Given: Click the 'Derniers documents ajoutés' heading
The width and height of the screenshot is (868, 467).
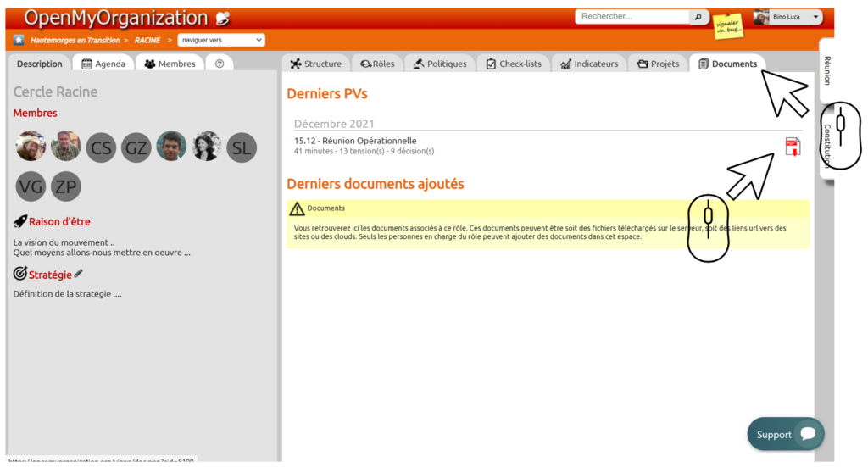Looking at the screenshot, I should [376, 184].
